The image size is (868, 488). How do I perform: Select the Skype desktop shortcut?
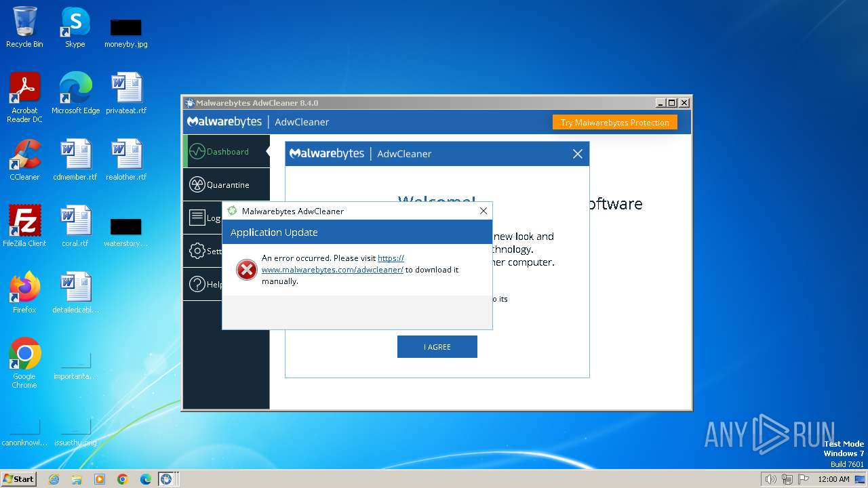tap(75, 28)
